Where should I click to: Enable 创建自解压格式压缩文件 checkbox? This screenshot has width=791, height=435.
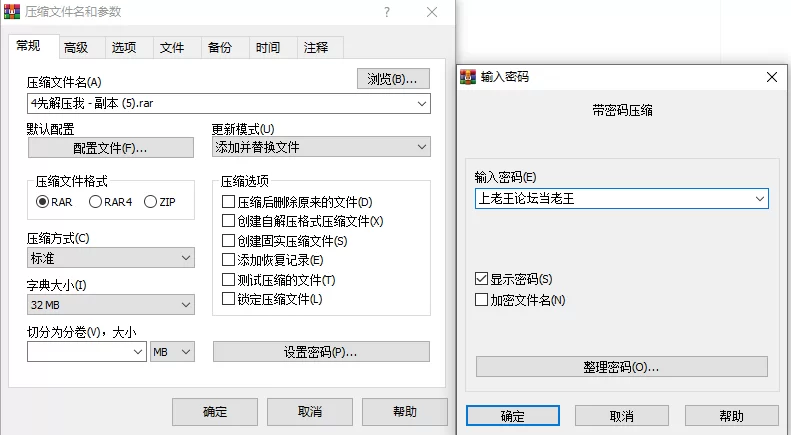pos(229,221)
